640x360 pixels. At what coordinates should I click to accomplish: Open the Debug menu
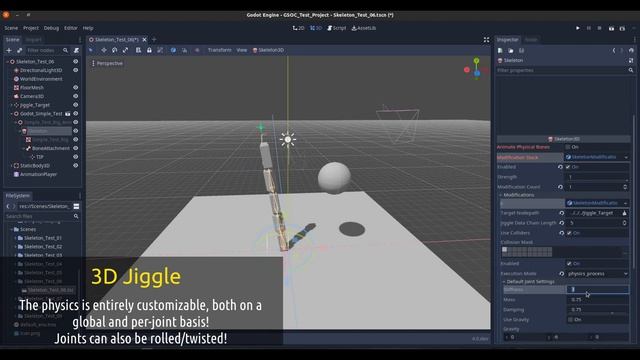coord(51,28)
